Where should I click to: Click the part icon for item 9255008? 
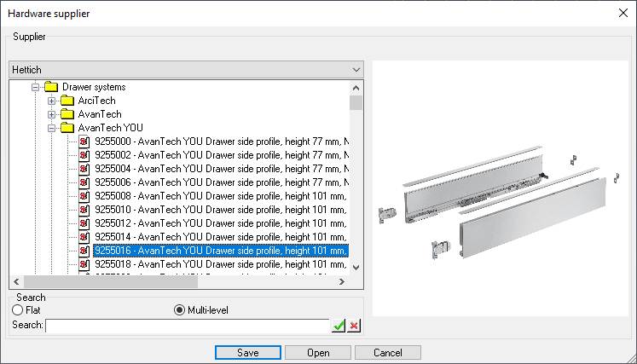click(84, 196)
